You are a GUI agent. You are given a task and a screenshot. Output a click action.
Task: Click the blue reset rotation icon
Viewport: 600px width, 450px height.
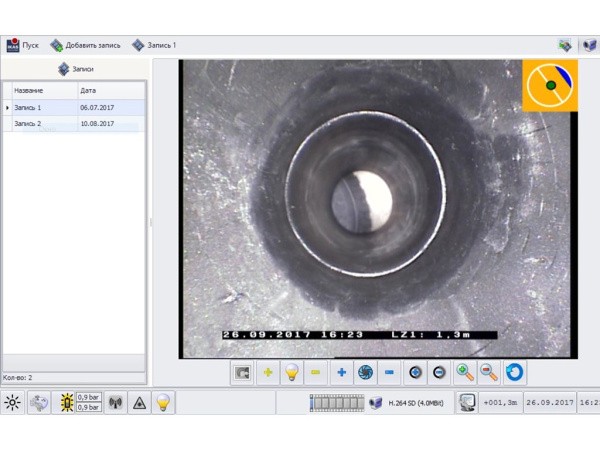[514, 373]
